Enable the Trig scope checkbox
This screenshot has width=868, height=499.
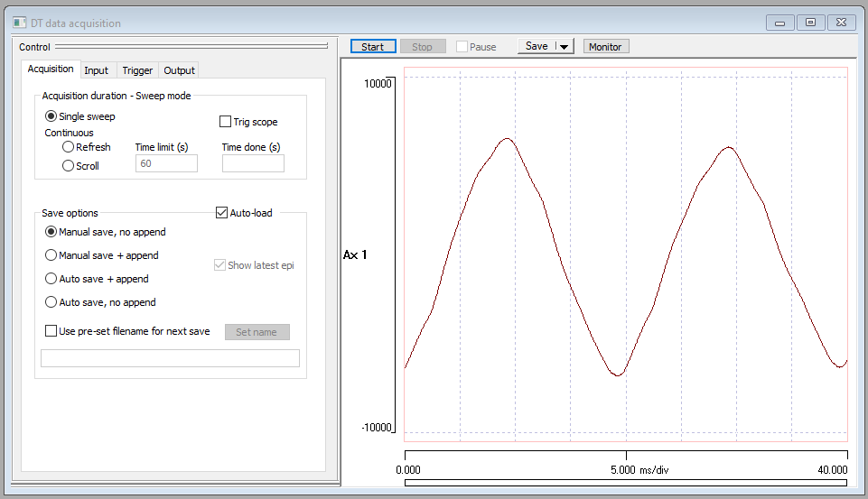[226, 122]
